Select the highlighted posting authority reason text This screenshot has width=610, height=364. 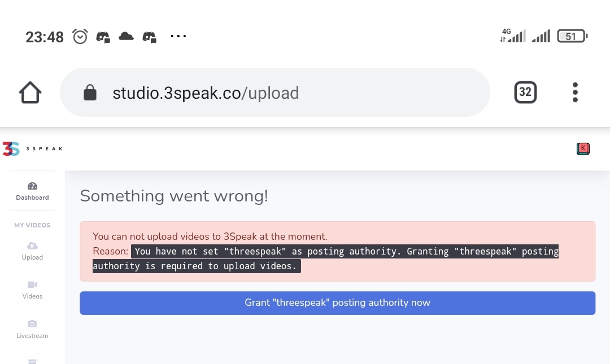click(x=326, y=258)
